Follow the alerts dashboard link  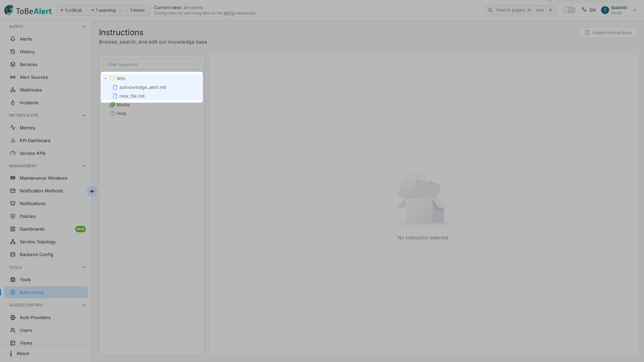click(229, 13)
